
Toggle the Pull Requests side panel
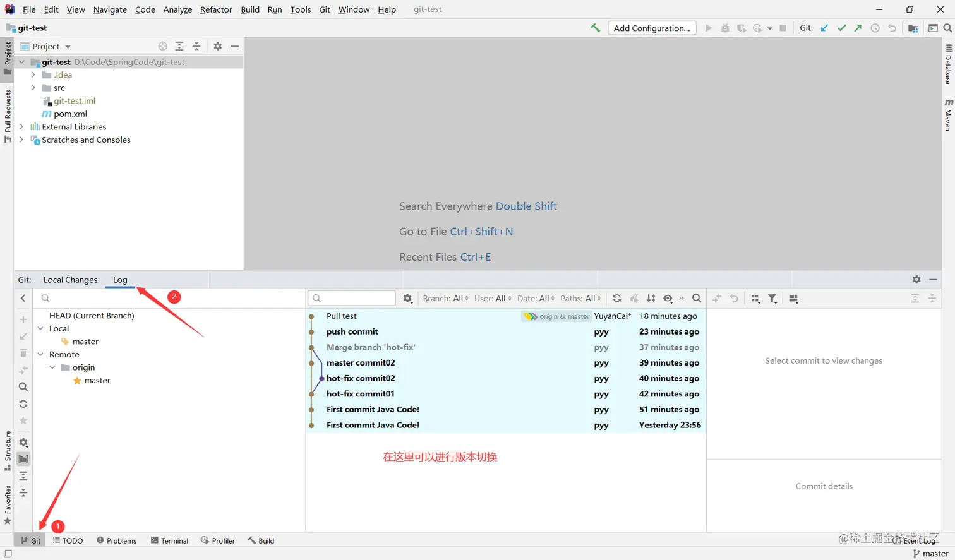7,116
